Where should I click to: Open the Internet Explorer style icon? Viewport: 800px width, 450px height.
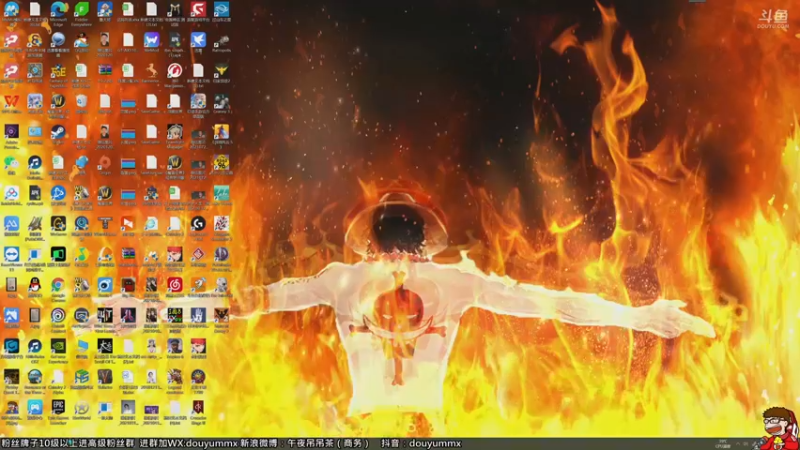click(x=152, y=223)
